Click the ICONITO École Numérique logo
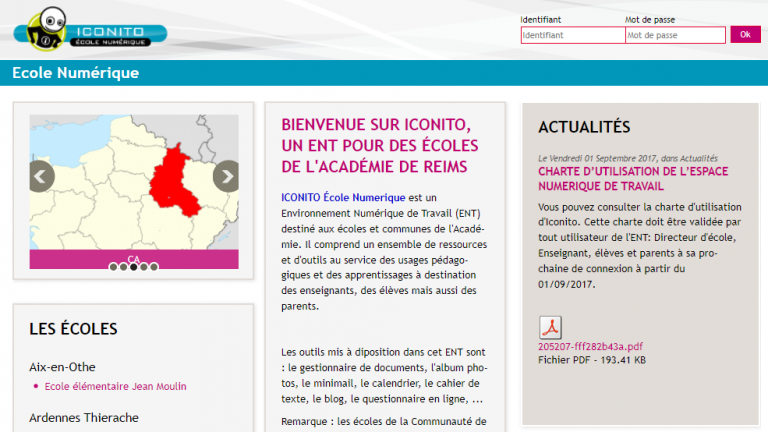 click(90, 29)
